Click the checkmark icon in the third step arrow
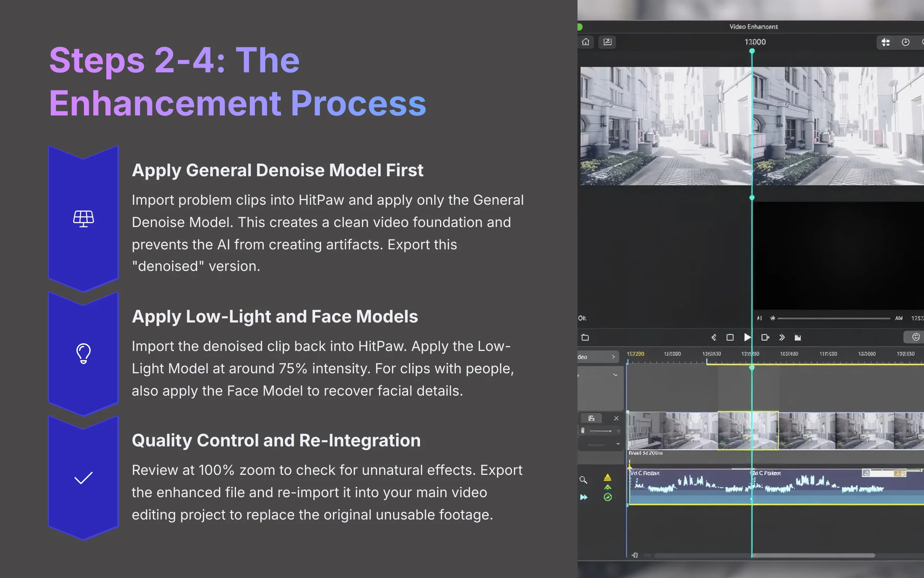 pyautogui.click(x=84, y=478)
